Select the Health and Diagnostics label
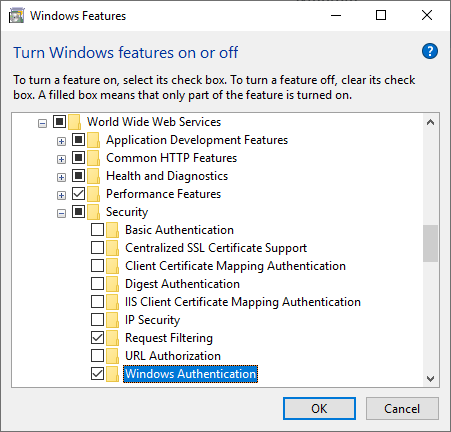451x432 pixels. pos(167,176)
